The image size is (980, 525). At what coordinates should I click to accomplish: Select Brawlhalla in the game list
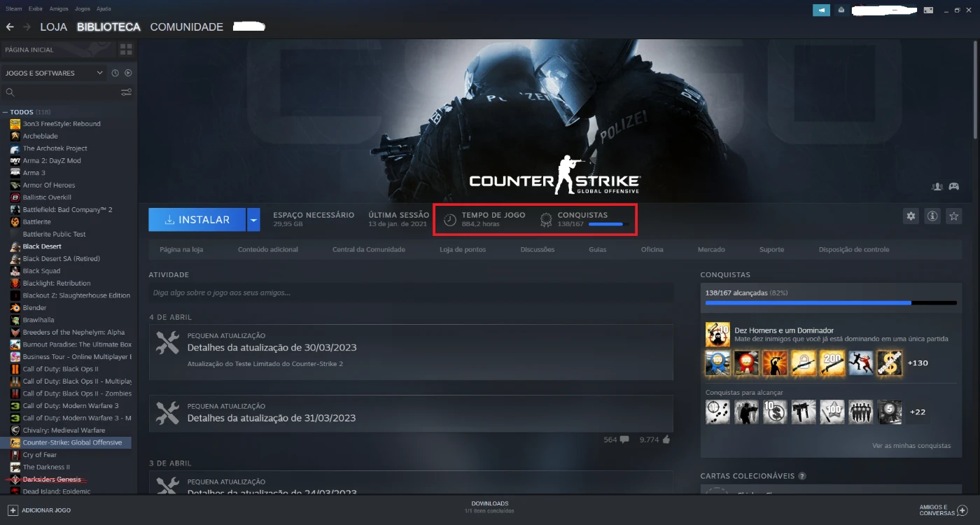point(38,320)
